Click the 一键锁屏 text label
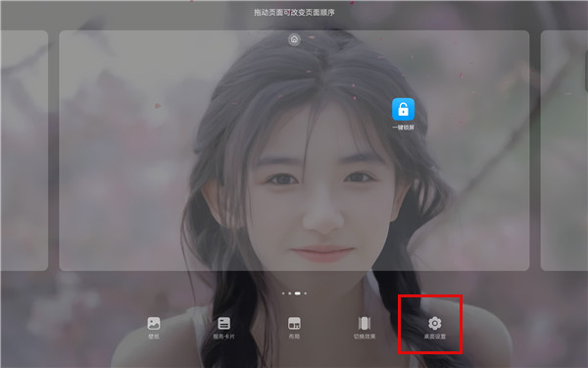 [403, 128]
